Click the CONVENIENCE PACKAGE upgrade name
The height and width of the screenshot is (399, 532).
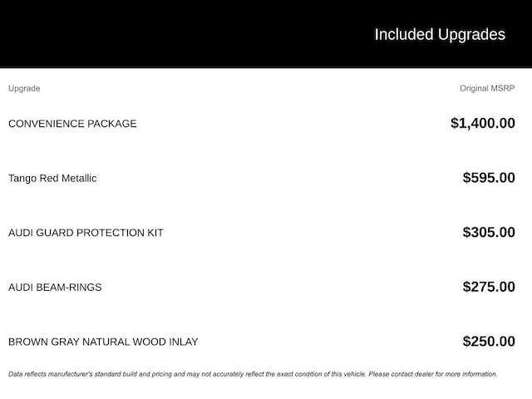72,124
